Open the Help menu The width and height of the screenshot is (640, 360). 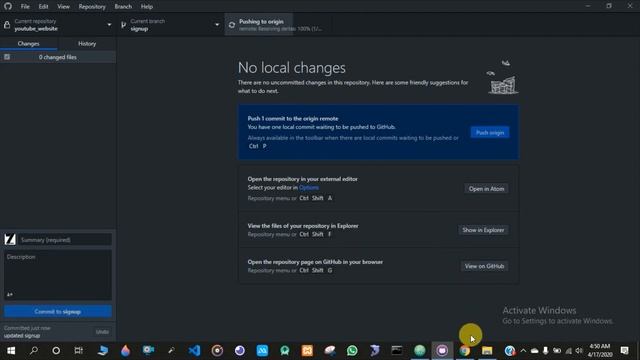147,7
